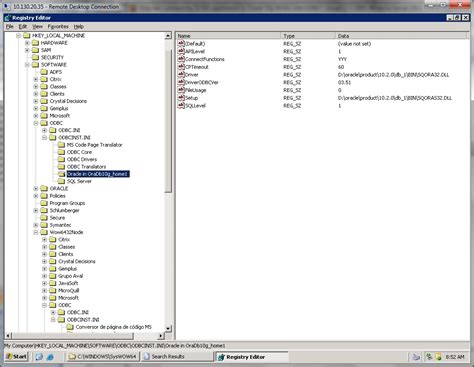Expand the Citrix key under SOFTWARE
Screen dimensions: 474x367
36,79
